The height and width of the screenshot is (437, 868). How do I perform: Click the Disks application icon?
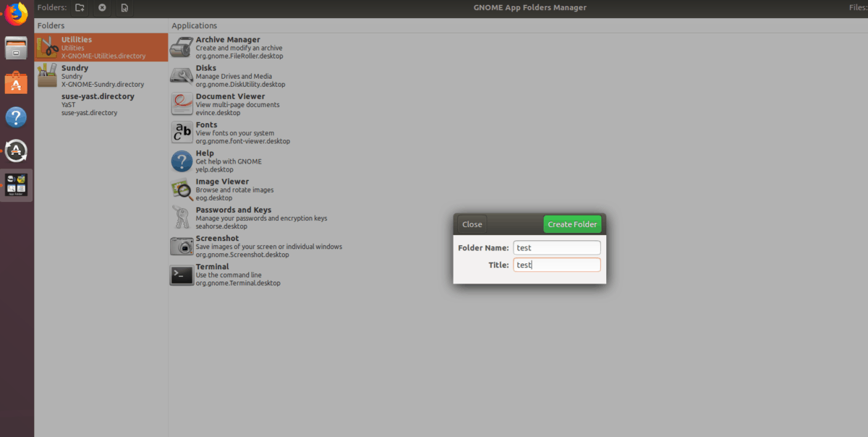(x=180, y=75)
